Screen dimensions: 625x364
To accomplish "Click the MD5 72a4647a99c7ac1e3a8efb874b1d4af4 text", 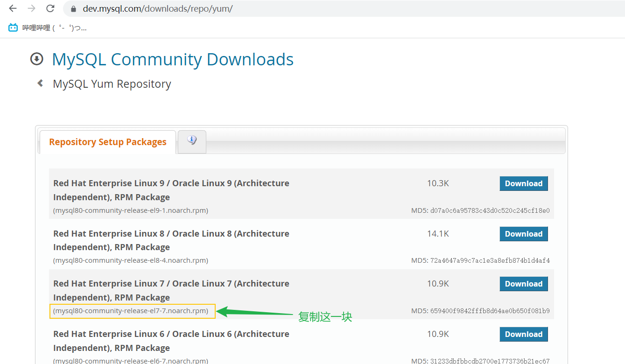I will (480, 260).
